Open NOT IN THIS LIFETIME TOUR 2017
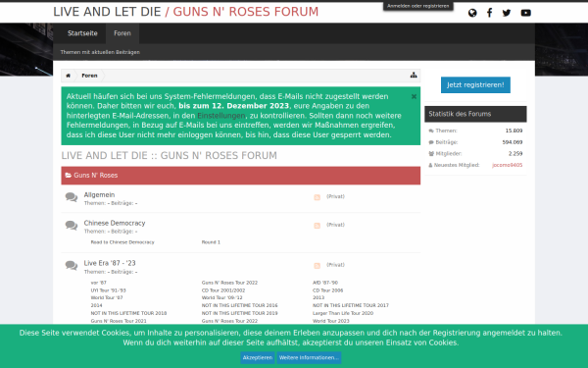 tap(351, 305)
